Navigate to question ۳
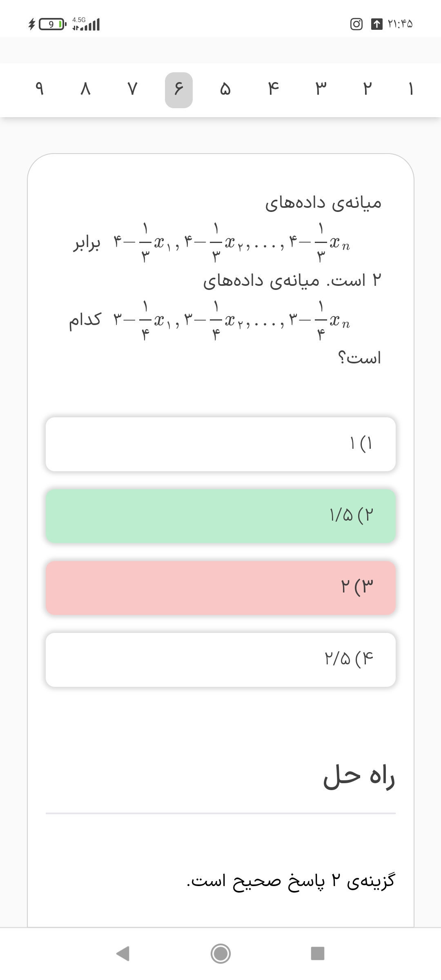This screenshot has width=441, height=980. [321, 89]
